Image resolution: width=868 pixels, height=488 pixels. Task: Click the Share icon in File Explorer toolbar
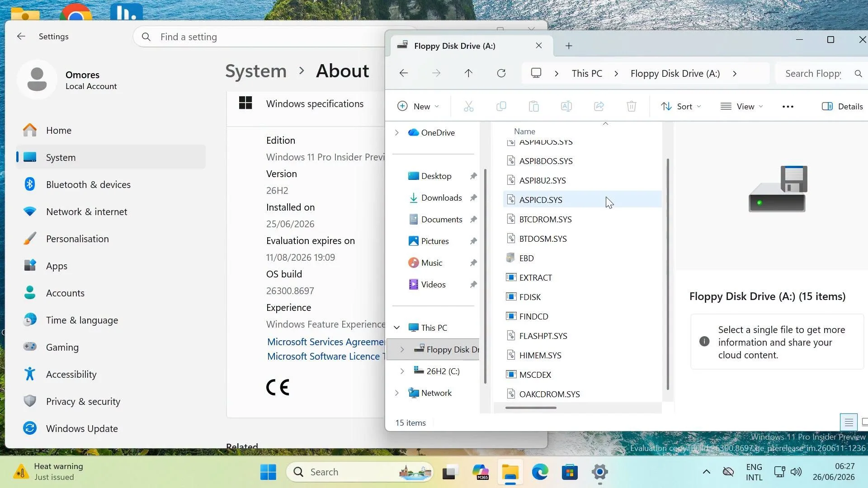[x=599, y=107]
